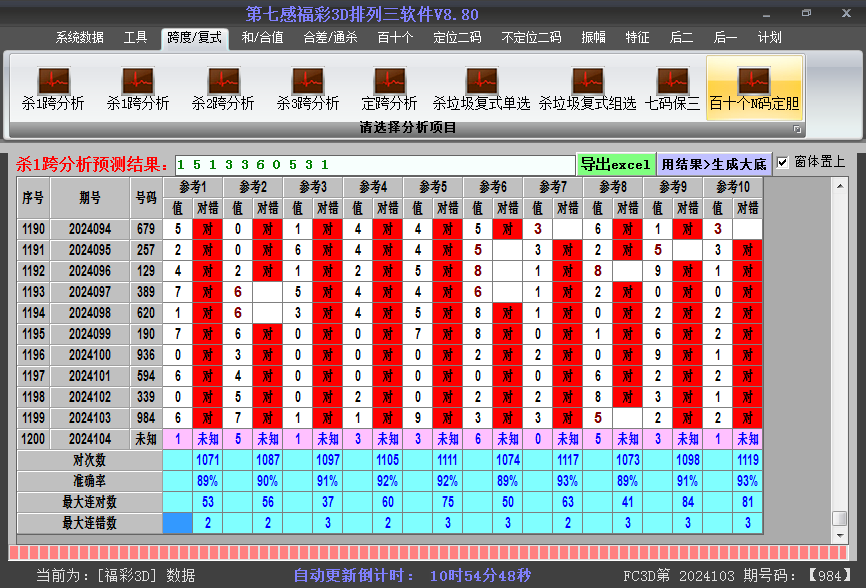This screenshot has height=588, width=866.
Task: Click the blue highlighted cell in 最大连错数 row
Action: click(x=178, y=523)
